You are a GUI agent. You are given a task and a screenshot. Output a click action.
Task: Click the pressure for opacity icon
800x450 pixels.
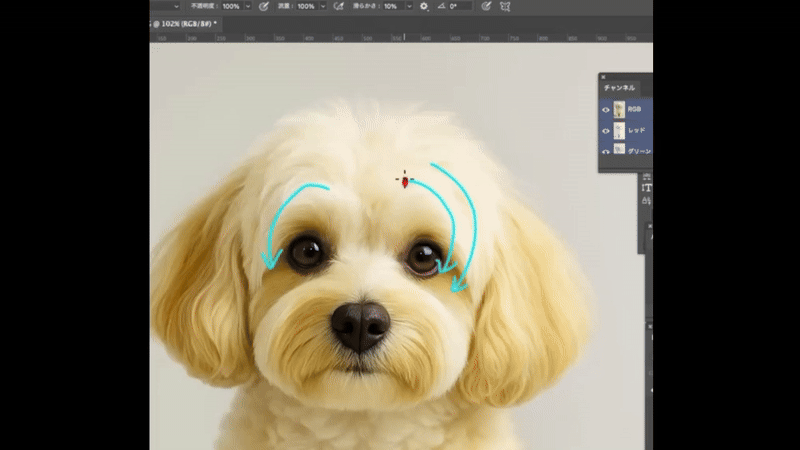263,6
